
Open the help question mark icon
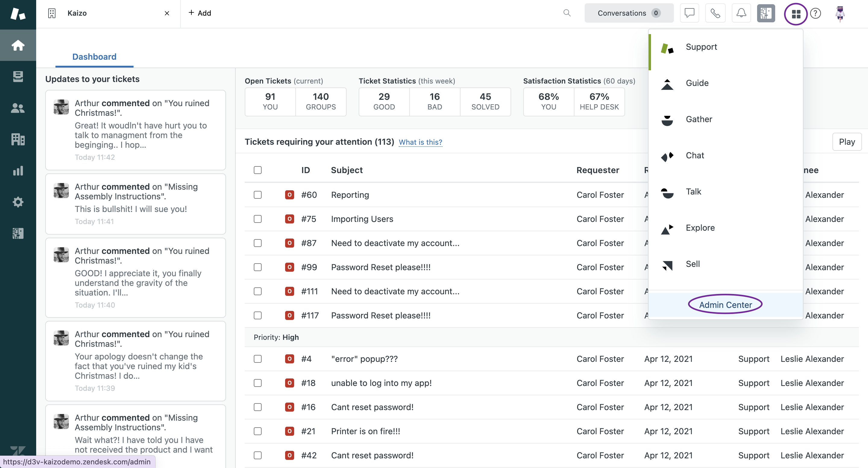815,14
